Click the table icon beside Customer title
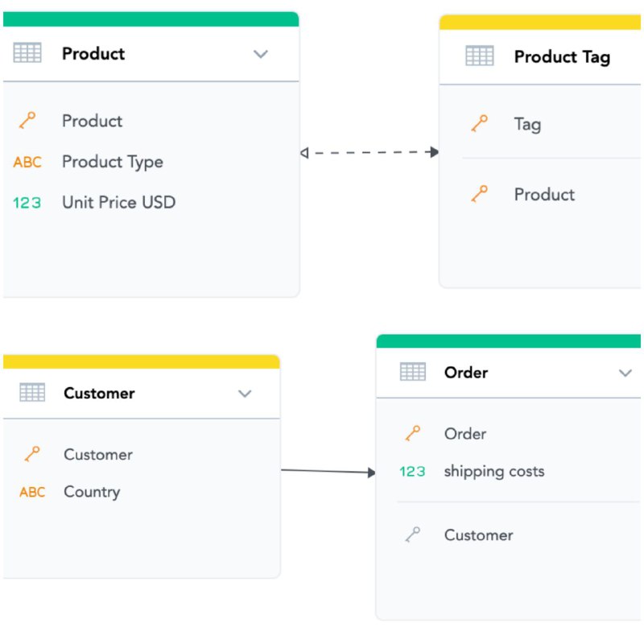Screen dimensions: 644x644 pyautogui.click(x=32, y=392)
